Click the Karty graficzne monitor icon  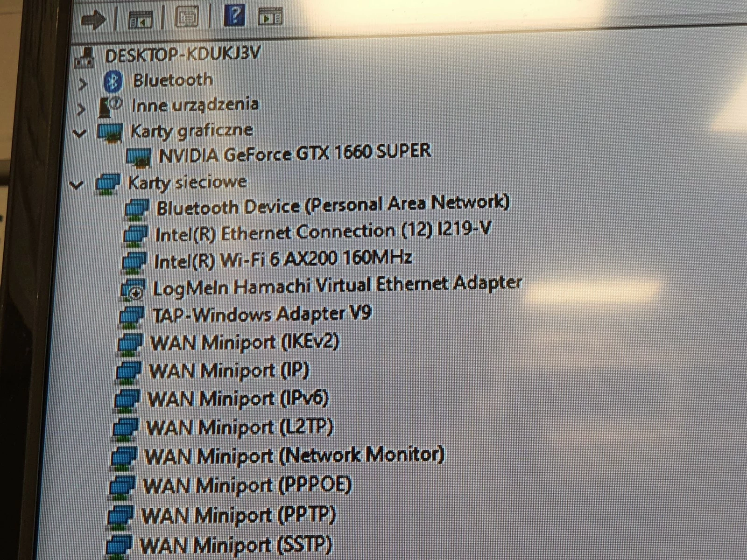click(x=110, y=133)
